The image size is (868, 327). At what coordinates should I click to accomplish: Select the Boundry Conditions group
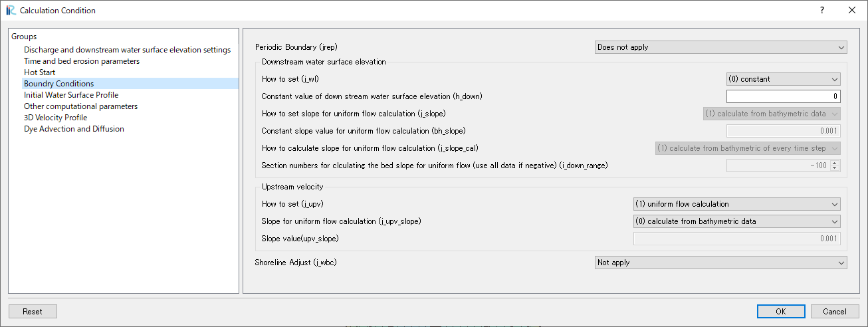coord(59,84)
